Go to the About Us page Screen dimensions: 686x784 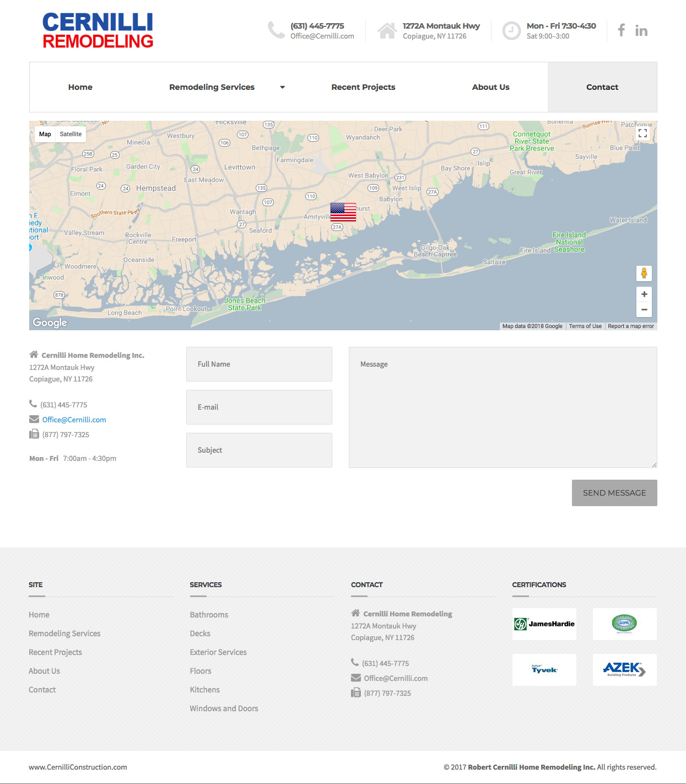pos(490,87)
